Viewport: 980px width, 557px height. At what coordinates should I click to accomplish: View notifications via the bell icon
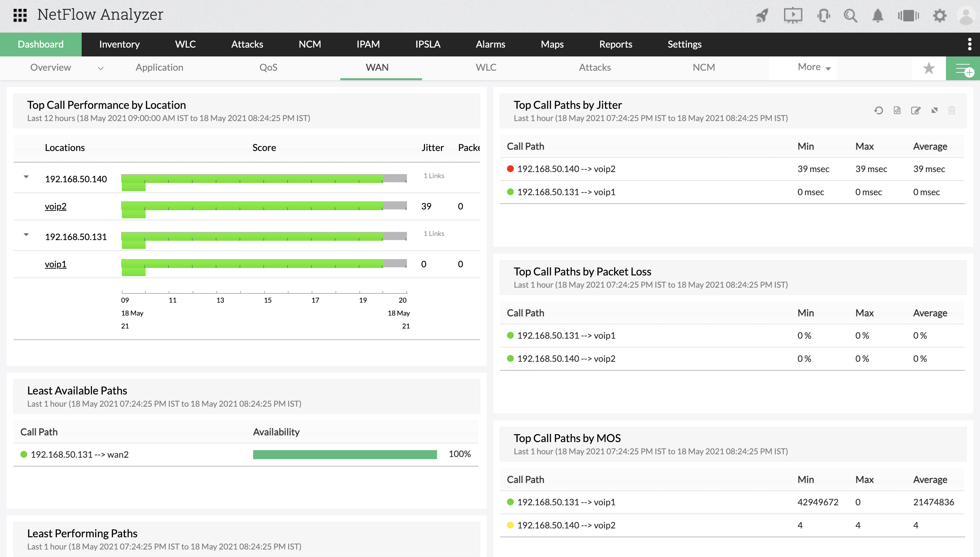(878, 16)
